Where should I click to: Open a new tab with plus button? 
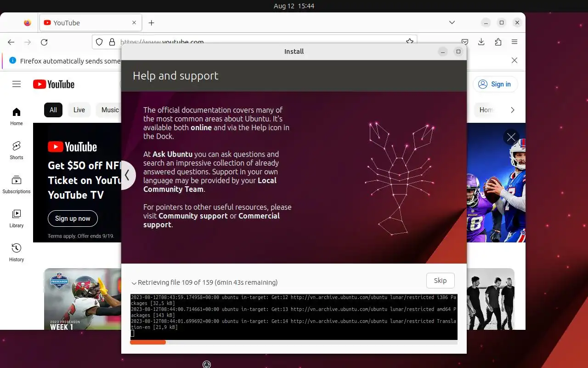coord(151,23)
